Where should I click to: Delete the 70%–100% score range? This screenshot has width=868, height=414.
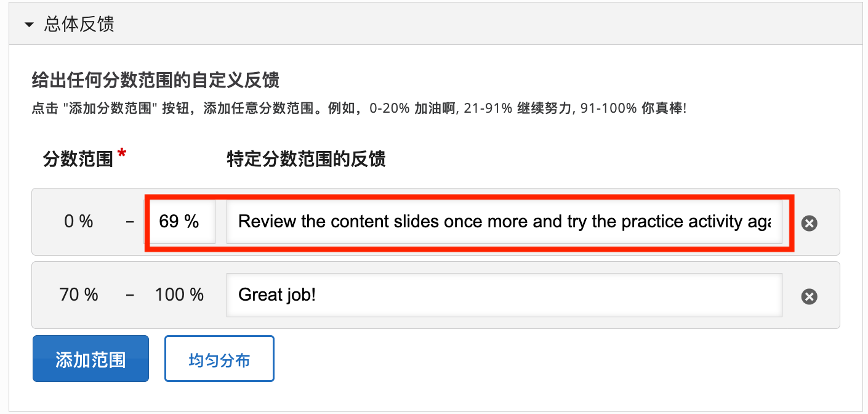[809, 297]
